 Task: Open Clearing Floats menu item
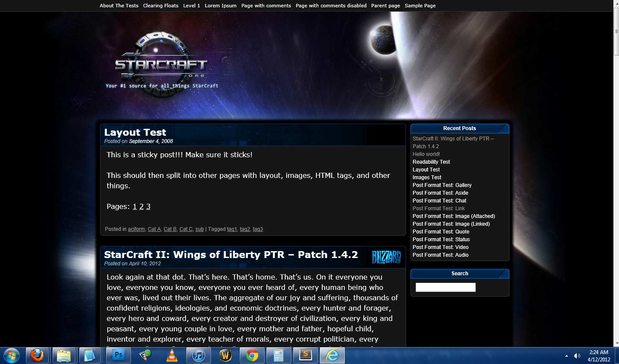(x=161, y=6)
